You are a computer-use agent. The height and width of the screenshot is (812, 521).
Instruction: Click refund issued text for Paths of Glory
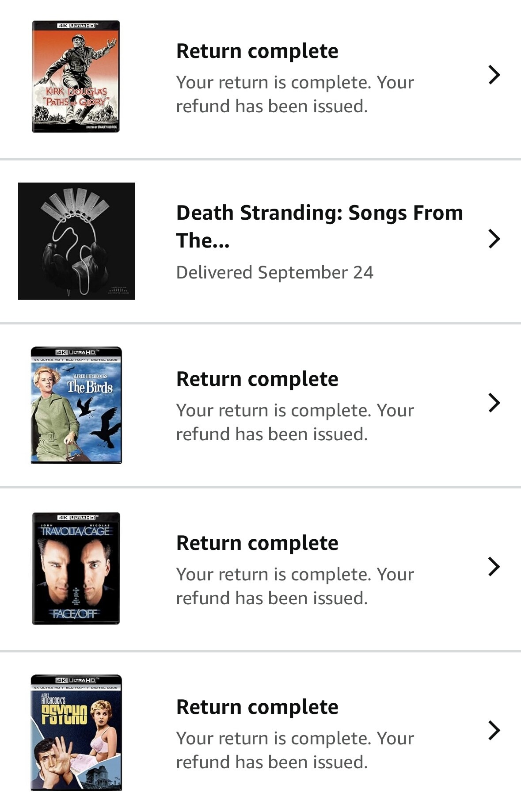click(x=295, y=94)
